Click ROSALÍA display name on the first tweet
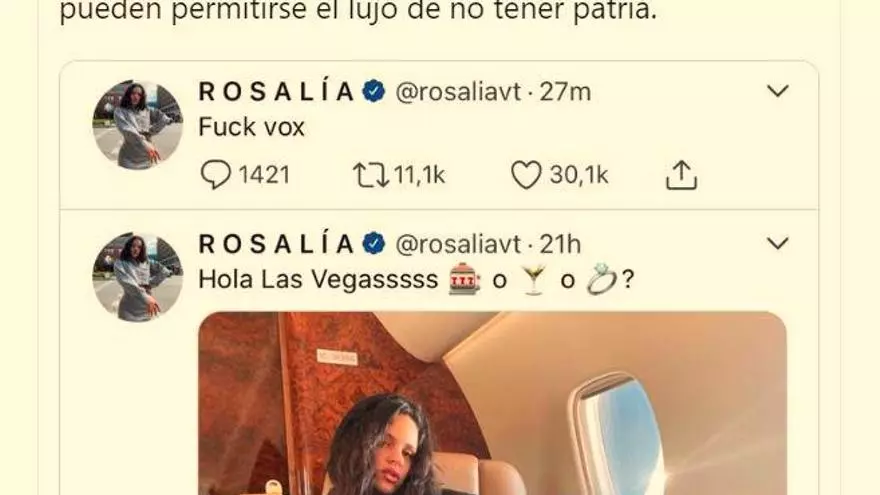This screenshot has width=880, height=495. tap(276, 91)
